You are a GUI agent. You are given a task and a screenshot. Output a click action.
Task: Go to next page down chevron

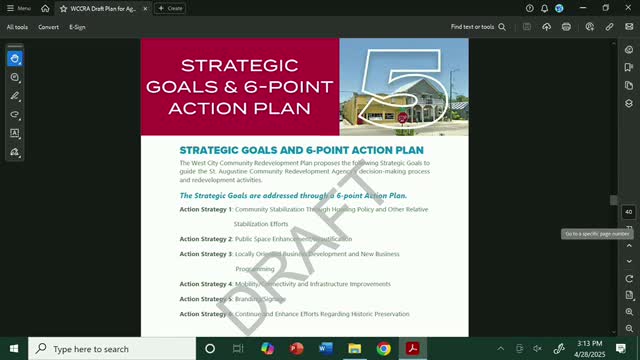coord(629,261)
